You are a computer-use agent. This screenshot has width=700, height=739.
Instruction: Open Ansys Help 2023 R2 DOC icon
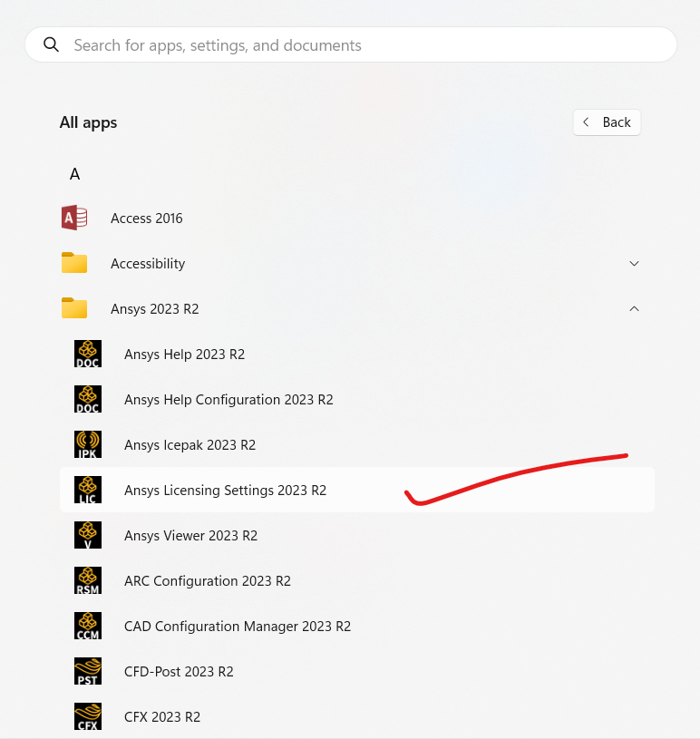tap(87, 354)
